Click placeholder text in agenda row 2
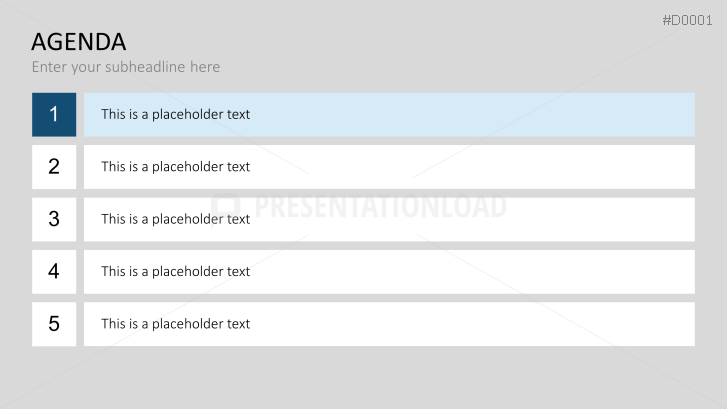Screen dimensions: 727x409 (x=175, y=167)
